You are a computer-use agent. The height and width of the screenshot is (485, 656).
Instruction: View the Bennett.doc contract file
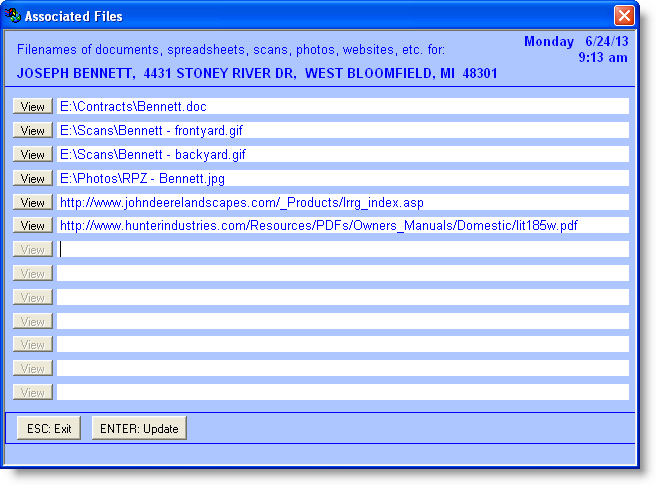[x=33, y=106]
